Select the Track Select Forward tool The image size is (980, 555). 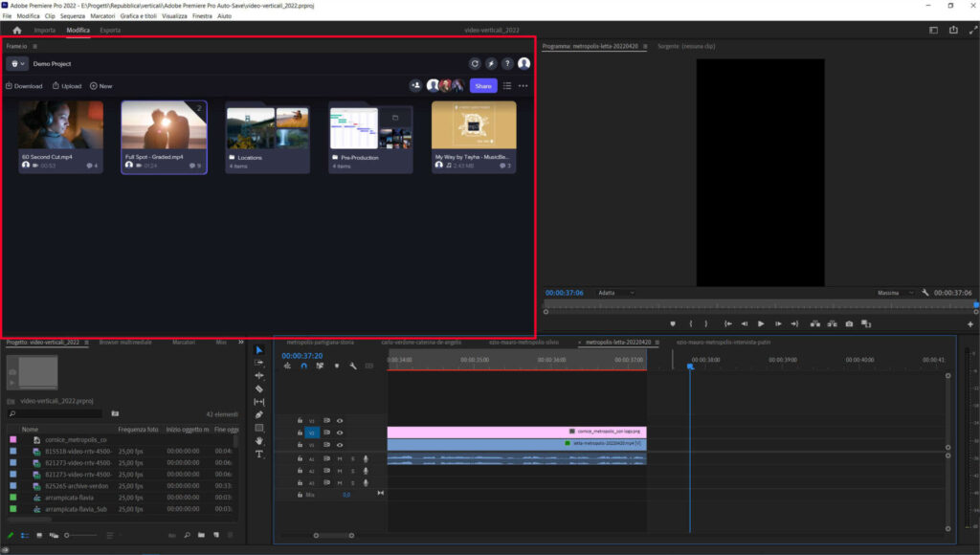258,362
